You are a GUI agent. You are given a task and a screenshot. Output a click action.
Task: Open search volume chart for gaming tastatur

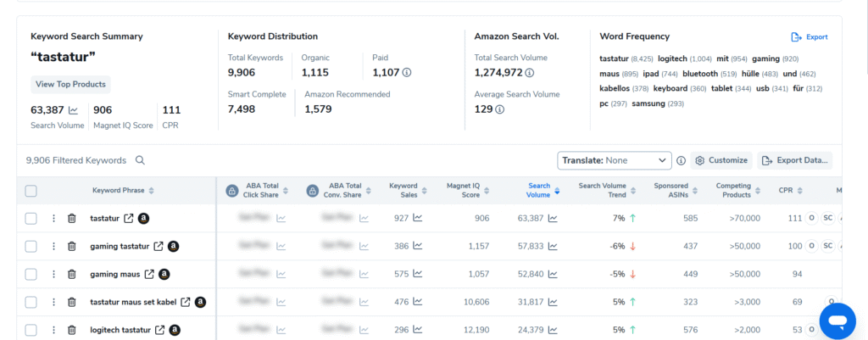553,247
